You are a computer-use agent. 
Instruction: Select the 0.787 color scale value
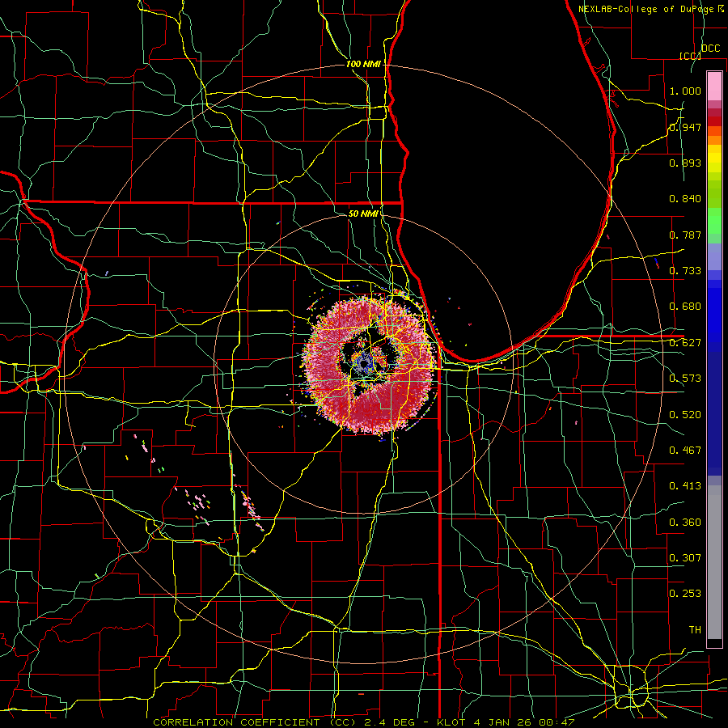point(685,235)
